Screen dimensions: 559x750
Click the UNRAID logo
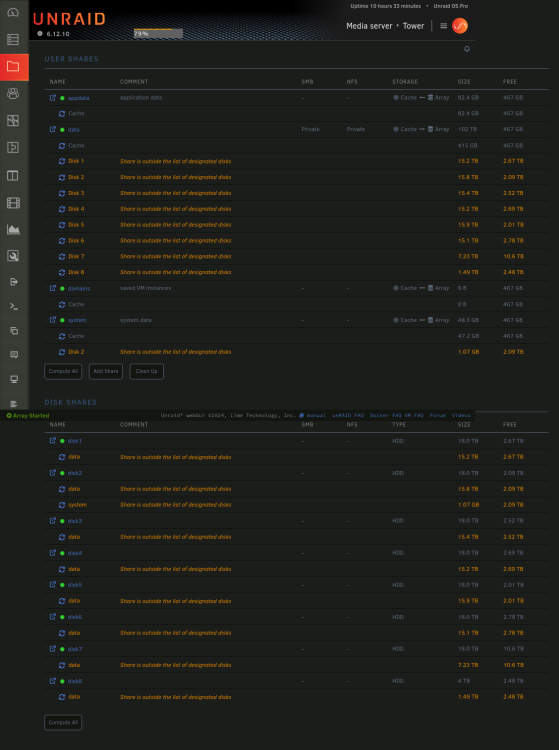[69, 19]
